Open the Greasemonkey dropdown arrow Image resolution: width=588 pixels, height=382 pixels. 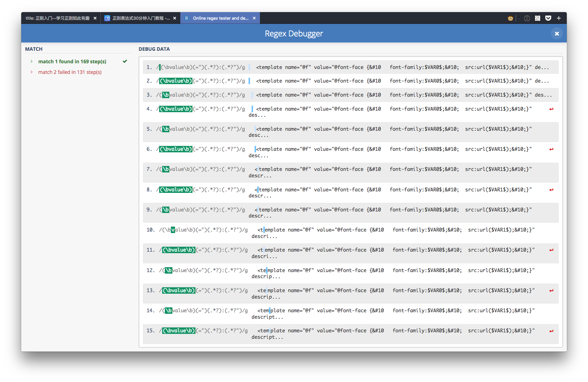click(519, 18)
